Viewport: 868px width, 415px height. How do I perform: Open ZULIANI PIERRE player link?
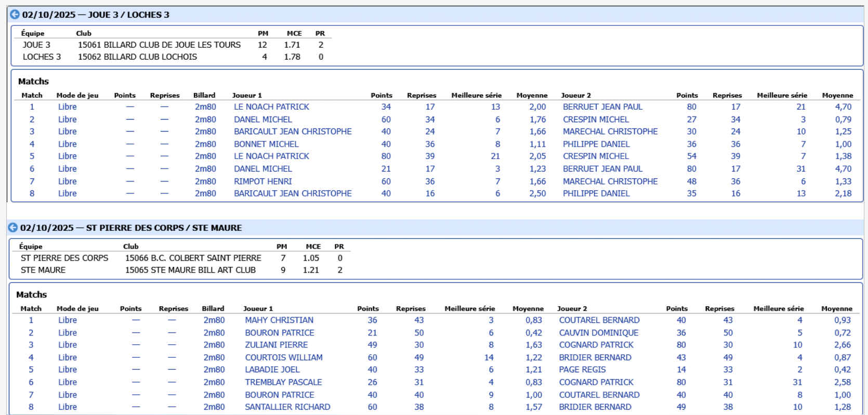[276, 345]
